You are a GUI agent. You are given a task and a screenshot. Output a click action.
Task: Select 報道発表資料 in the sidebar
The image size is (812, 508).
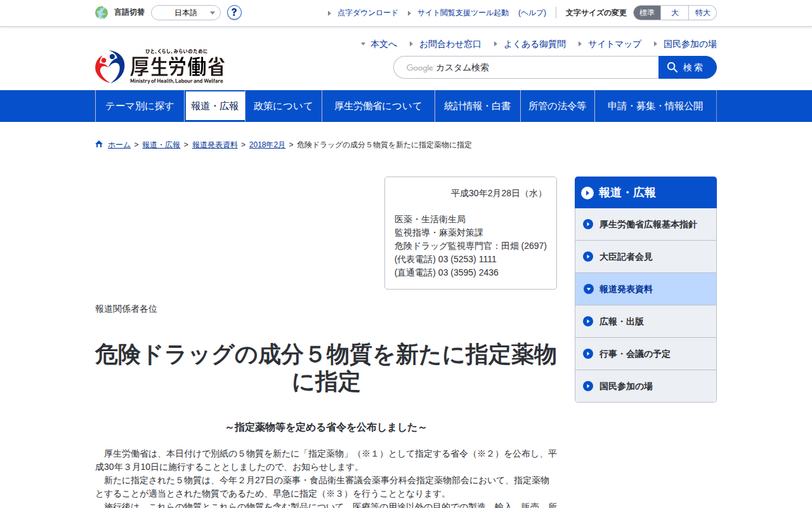click(646, 289)
